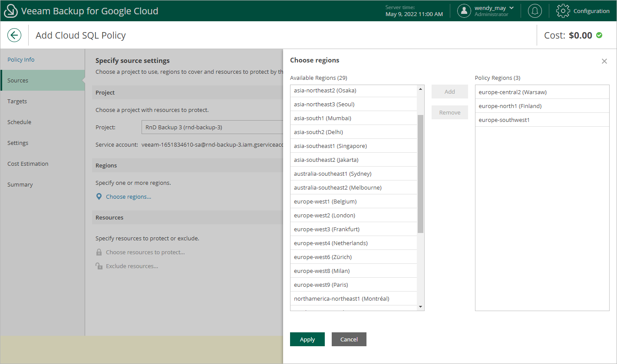Select northamerica-northeast1 (Montréal) region

pos(353,298)
